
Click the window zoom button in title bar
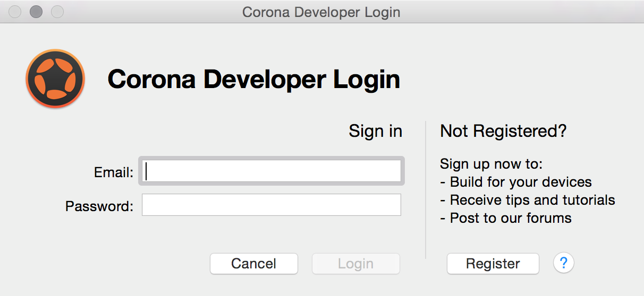click(57, 12)
